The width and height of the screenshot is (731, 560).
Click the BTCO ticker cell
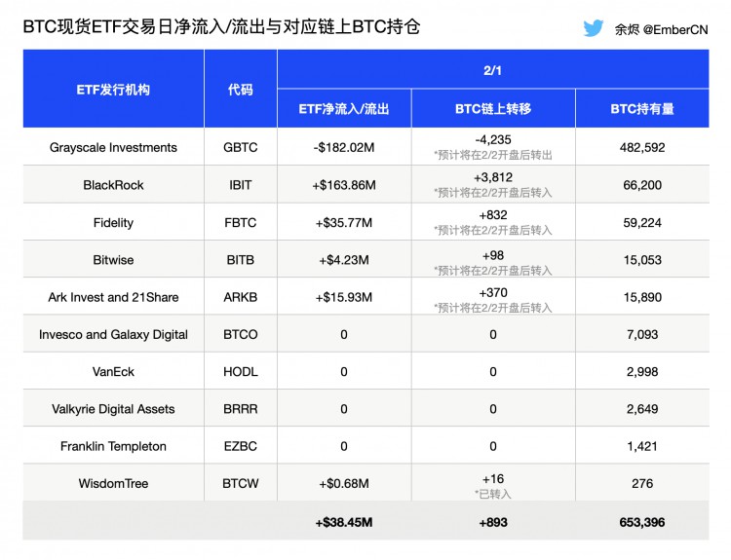click(x=241, y=334)
